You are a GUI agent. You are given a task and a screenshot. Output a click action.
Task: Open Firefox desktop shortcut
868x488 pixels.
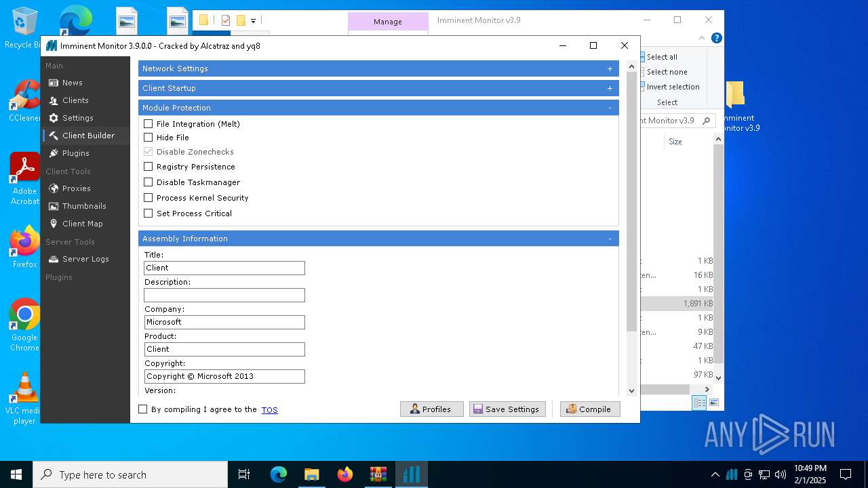(24, 247)
